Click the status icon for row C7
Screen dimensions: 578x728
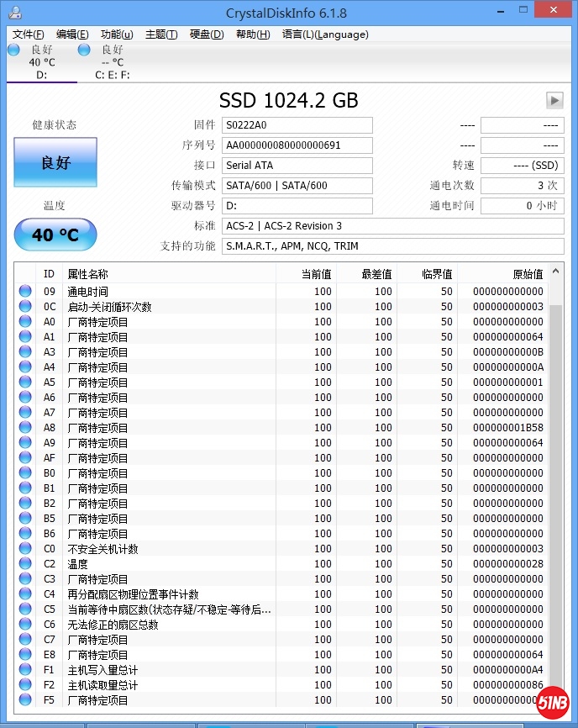25,640
